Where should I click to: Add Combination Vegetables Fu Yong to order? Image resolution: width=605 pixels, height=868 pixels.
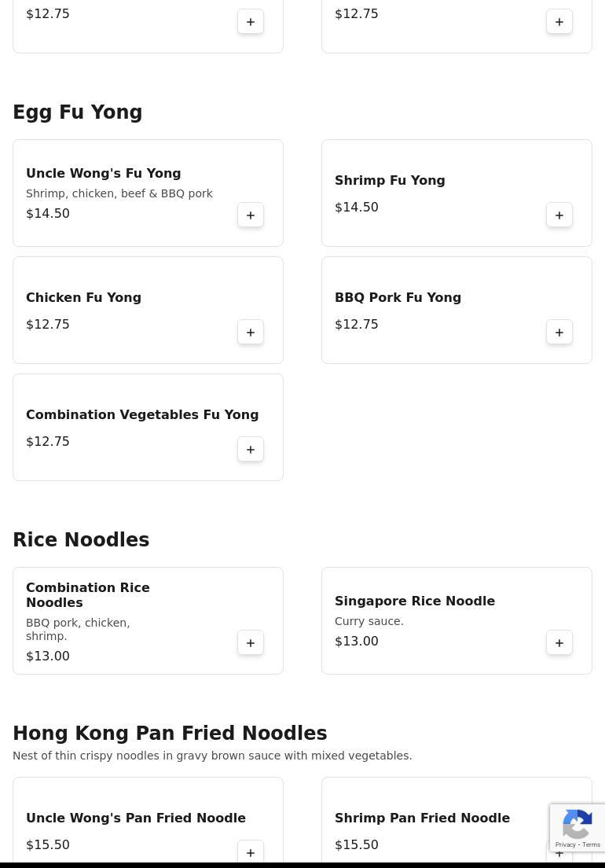pyautogui.click(x=251, y=450)
